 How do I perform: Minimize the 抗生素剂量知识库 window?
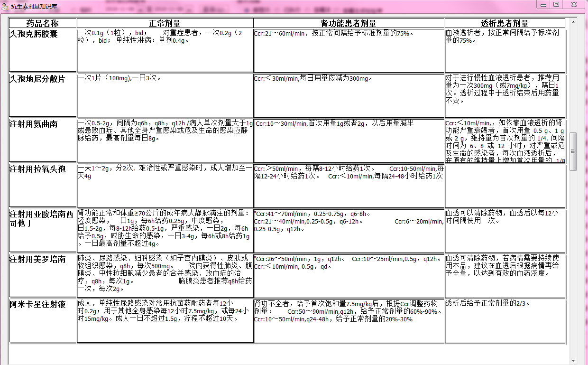coord(542,4)
